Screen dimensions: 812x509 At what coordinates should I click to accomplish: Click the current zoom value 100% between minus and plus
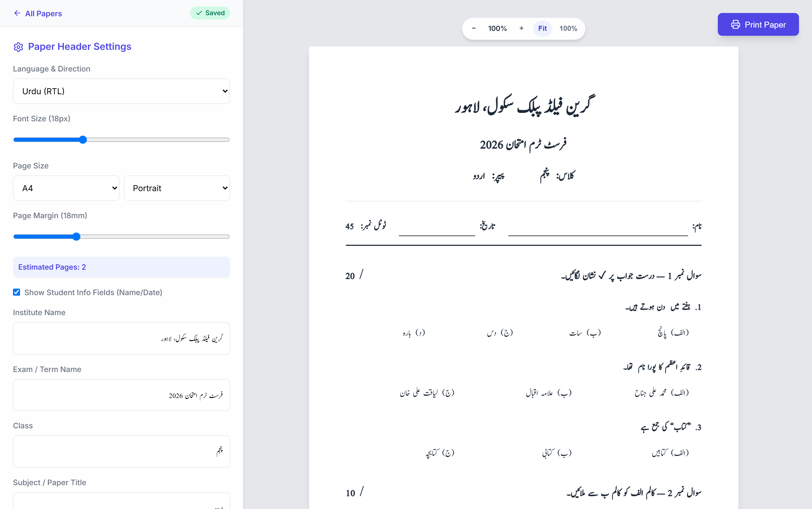click(497, 28)
